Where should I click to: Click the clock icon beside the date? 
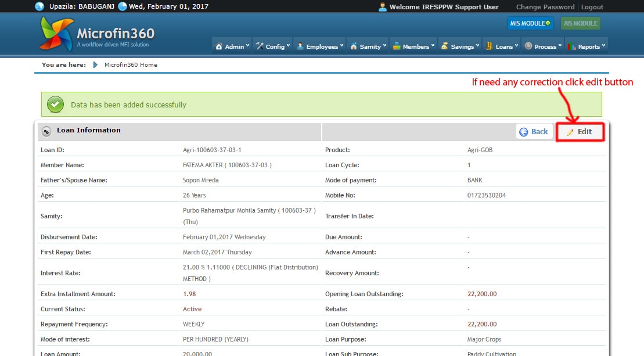[123, 7]
